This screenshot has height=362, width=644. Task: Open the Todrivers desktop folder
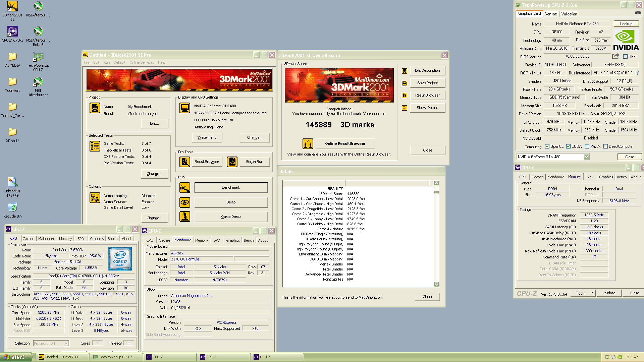(12, 85)
